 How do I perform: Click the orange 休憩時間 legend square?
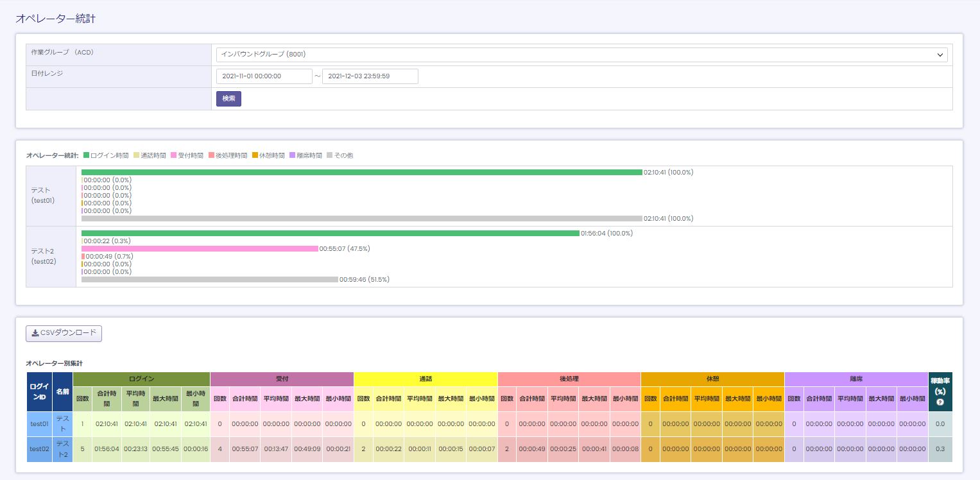(255, 155)
